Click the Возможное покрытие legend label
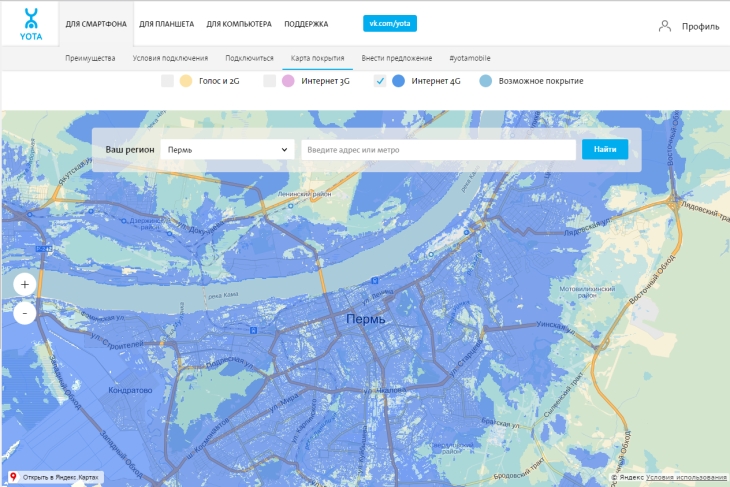730x487 pixels. [x=541, y=81]
